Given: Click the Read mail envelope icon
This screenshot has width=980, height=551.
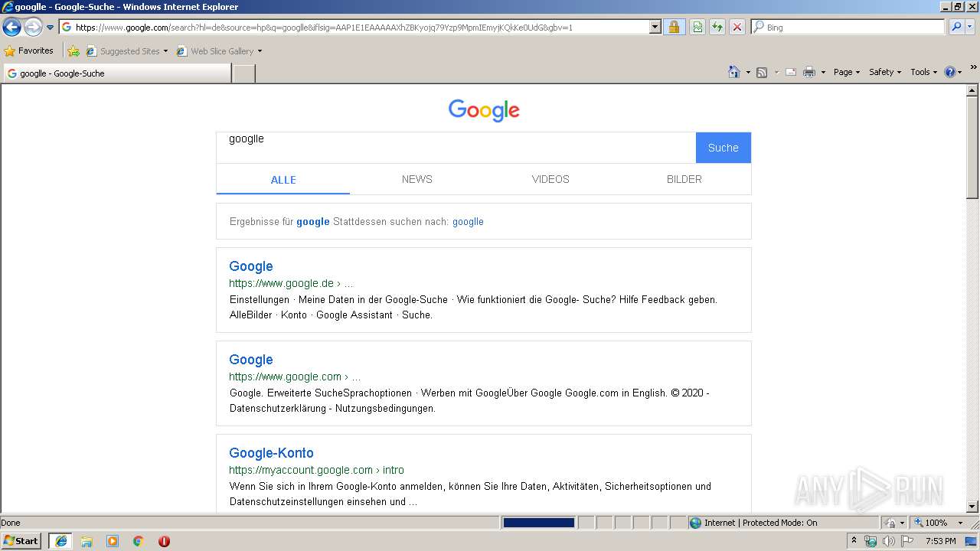Looking at the screenshot, I should [791, 72].
